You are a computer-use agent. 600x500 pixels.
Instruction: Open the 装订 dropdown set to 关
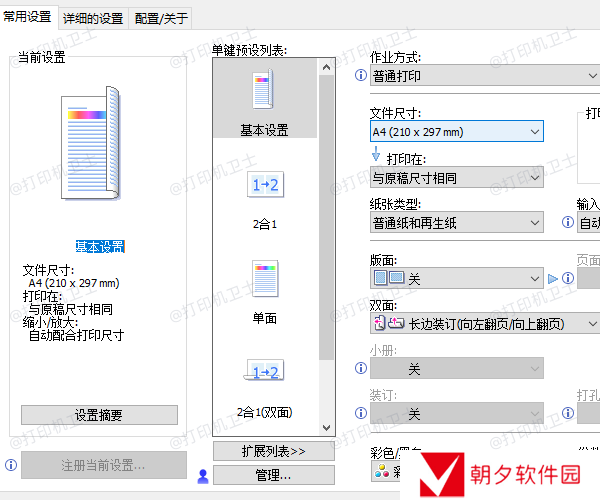click(x=457, y=413)
